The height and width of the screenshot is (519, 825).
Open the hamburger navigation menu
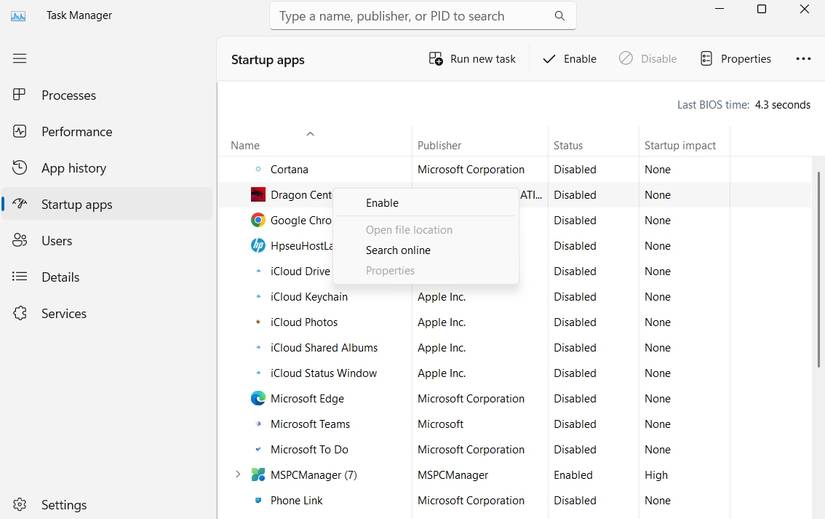click(x=19, y=59)
